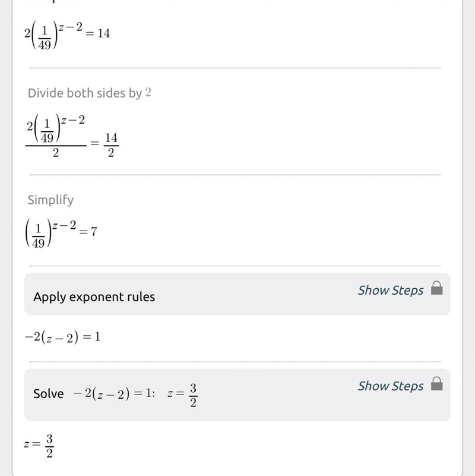Select the original equation equal to 14
The height and width of the screenshot is (476, 475).
click(x=67, y=35)
